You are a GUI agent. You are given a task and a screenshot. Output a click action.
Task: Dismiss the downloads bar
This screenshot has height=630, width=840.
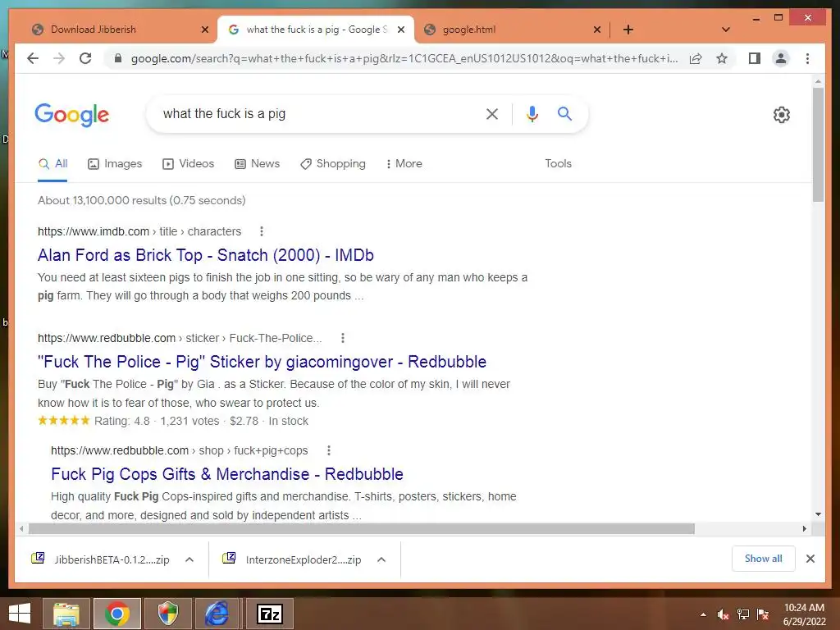[x=810, y=559]
